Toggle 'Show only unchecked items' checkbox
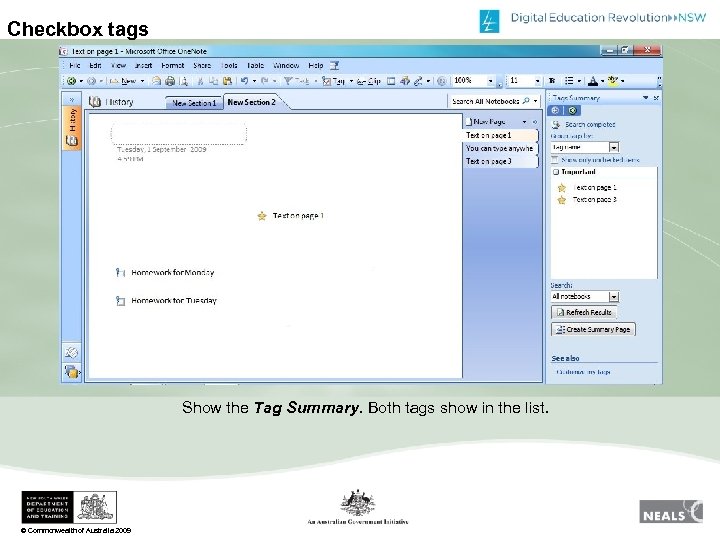The height and width of the screenshot is (540, 720). pos(555,160)
